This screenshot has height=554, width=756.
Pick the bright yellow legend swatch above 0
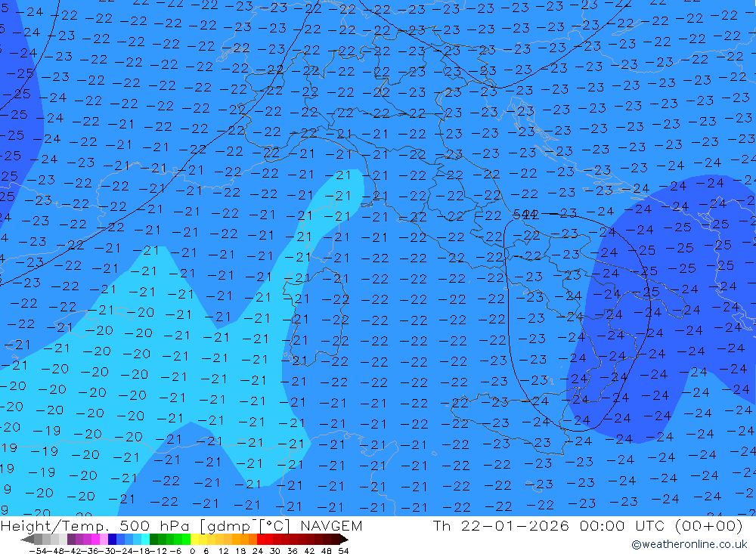(195, 540)
